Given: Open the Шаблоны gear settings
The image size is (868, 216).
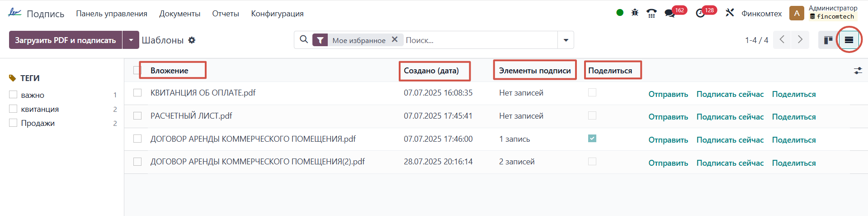Looking at the screenshot, I should pos(192,40).
